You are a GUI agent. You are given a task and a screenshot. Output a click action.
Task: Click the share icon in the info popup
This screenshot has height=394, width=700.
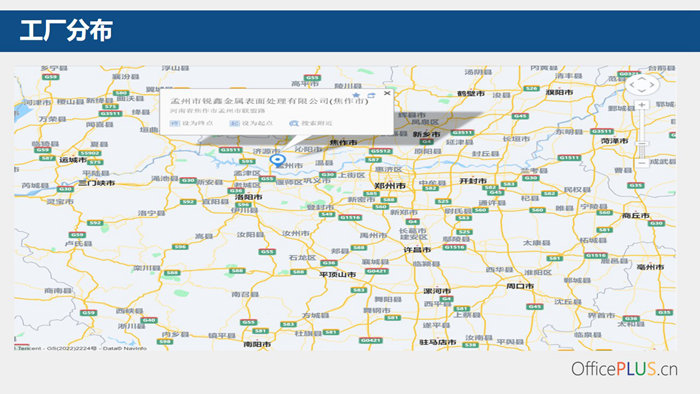click(371, 95)
